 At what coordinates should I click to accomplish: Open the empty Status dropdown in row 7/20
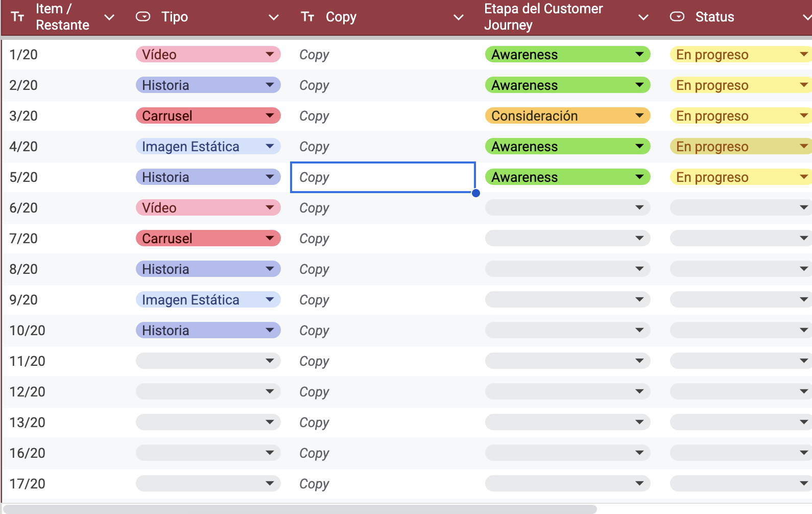click(x=741, y=238)
